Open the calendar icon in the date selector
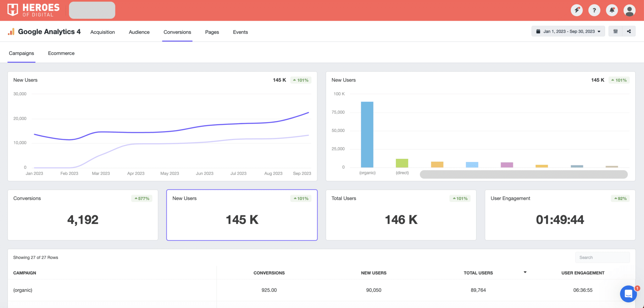The image size is (644, 308). [538, 31]
